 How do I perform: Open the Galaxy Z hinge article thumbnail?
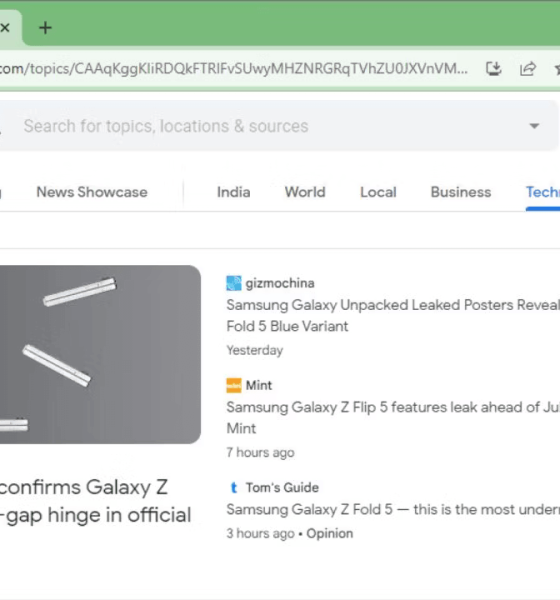[x=100, y=354]
